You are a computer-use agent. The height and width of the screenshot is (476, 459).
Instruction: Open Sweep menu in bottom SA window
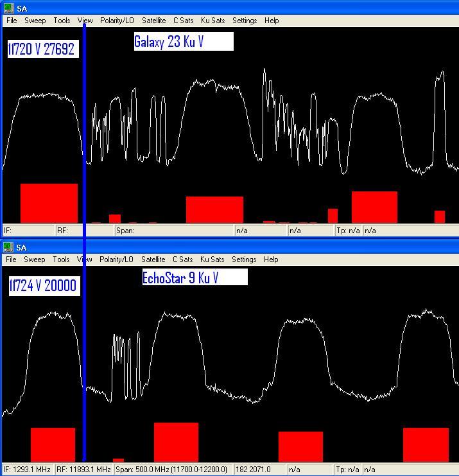pyautogui.click(x=35, y=260)
